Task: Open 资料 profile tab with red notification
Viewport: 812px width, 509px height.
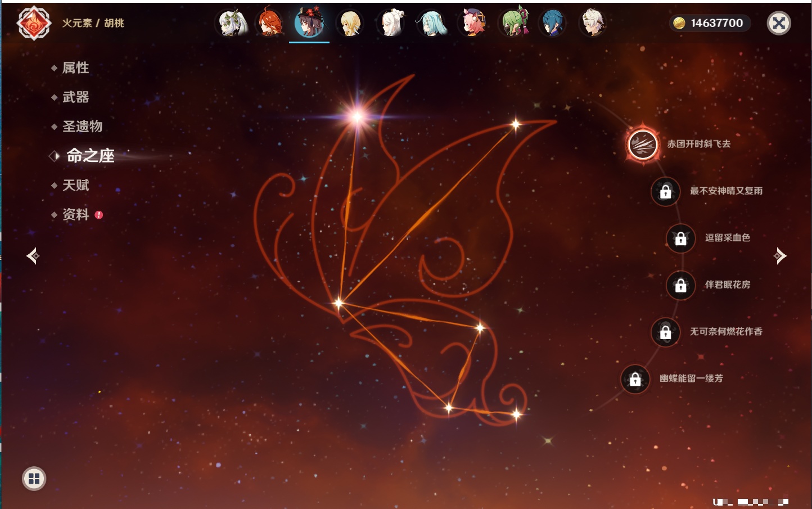Action: (x=75, y=214)
